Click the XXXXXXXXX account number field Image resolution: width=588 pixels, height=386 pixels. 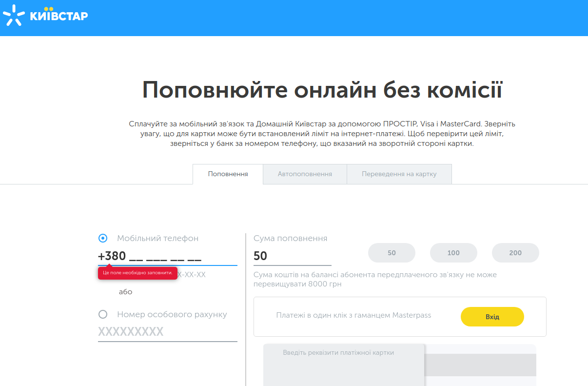[167, 332]
